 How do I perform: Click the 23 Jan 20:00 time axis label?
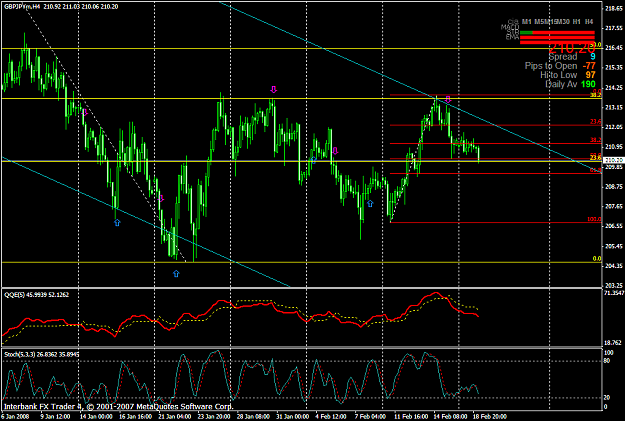click(214, 417)
